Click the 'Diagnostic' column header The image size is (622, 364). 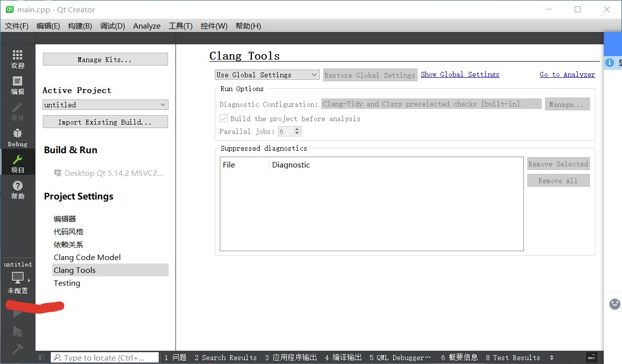coord(396,165)
